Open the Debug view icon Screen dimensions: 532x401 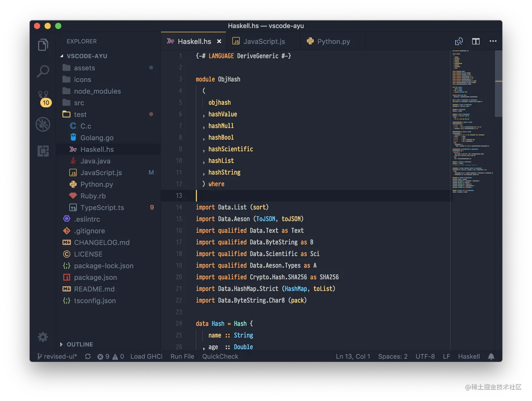pyautogui.click(x=43, y=125)
